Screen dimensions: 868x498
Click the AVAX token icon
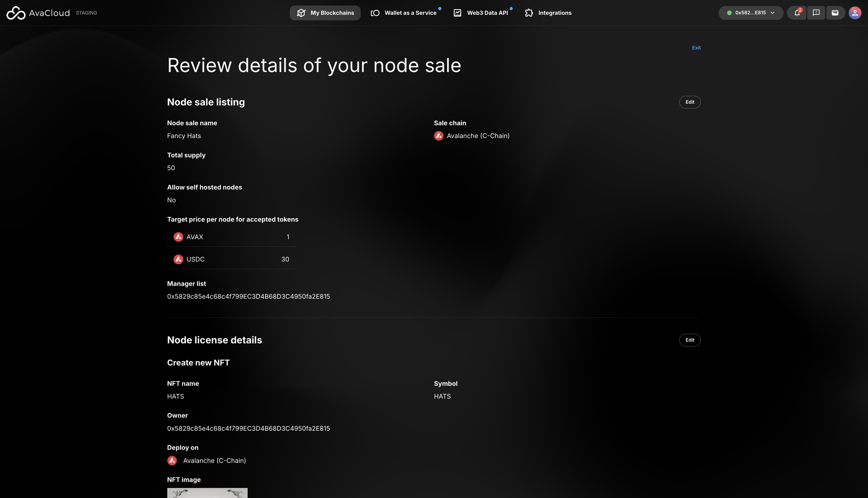(178, 237)
